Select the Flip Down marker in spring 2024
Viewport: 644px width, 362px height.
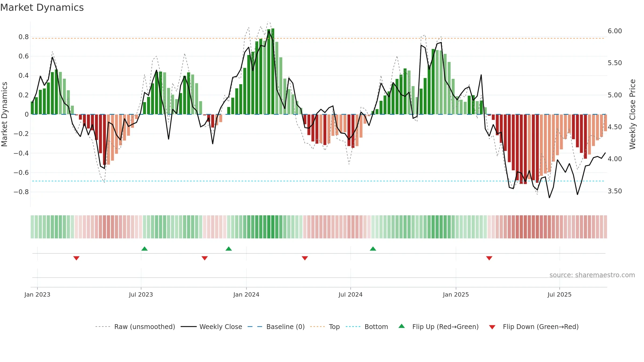click(x=305, y=258)
